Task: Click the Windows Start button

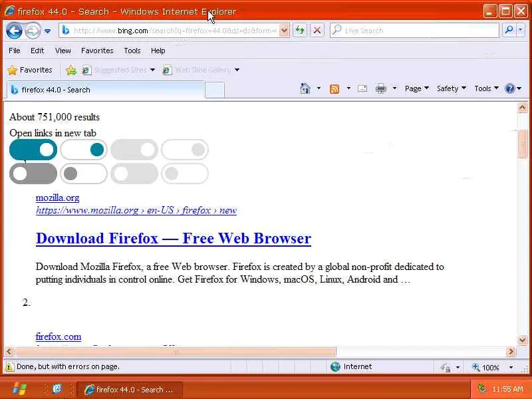Action: 19,389
